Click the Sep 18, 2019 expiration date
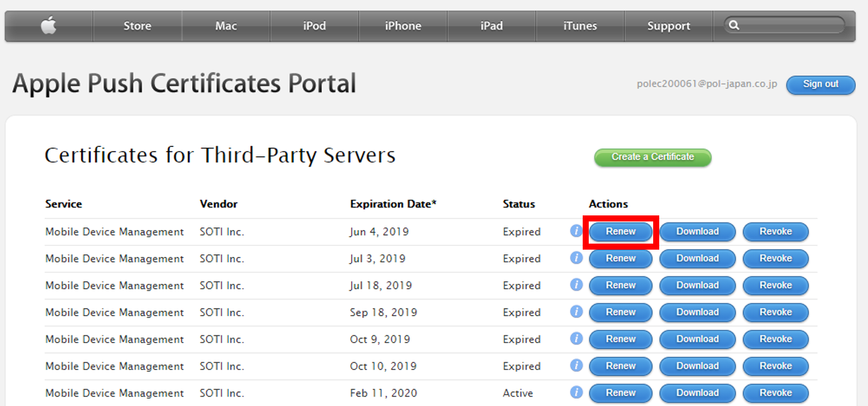Image resolution: width=868 pixels, height=406 pixels. [383, 313]
